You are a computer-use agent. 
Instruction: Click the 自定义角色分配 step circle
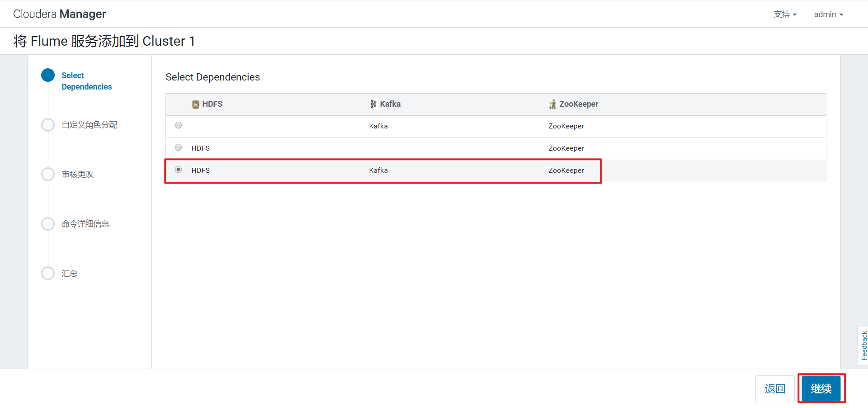48,125
